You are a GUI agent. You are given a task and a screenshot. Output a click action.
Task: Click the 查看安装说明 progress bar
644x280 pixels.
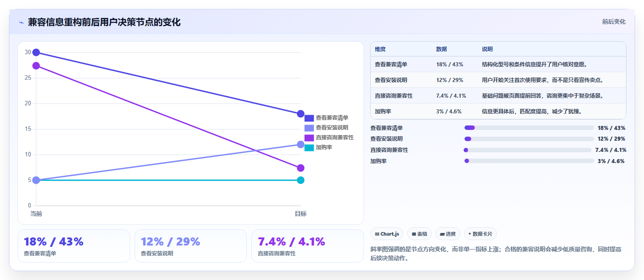click(x=529, y=139)
